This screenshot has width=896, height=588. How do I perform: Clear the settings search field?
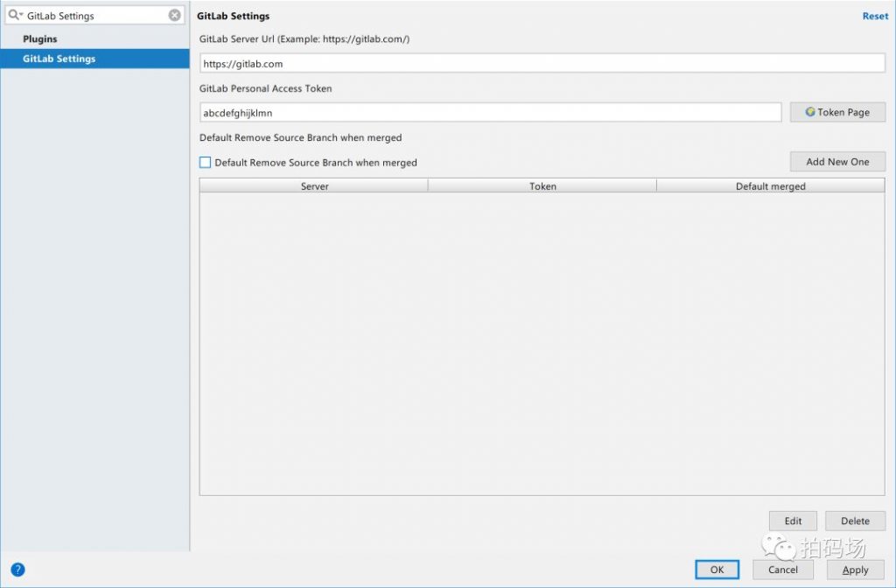tap(175, 16)
